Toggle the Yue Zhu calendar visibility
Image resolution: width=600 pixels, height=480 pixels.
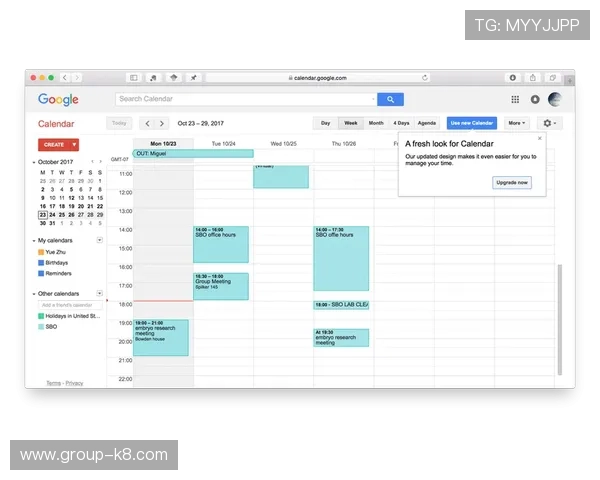point(41,252)
